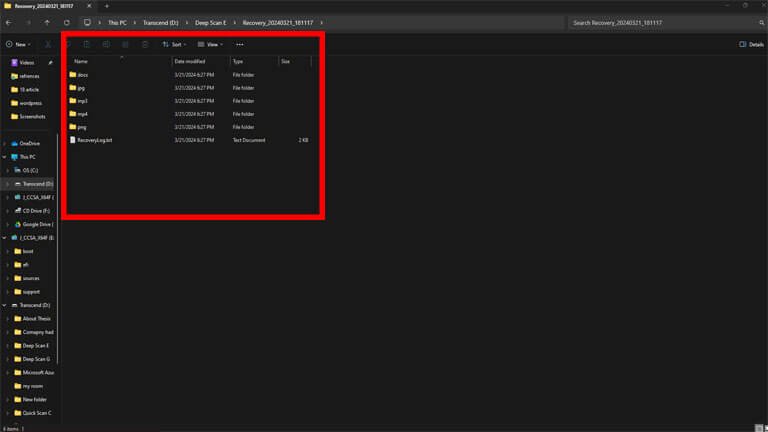Image resolution: width=768 pixels, height=432 pixels.
Task: Open the refrences folder in sidebar
Action: coord(29,76)
